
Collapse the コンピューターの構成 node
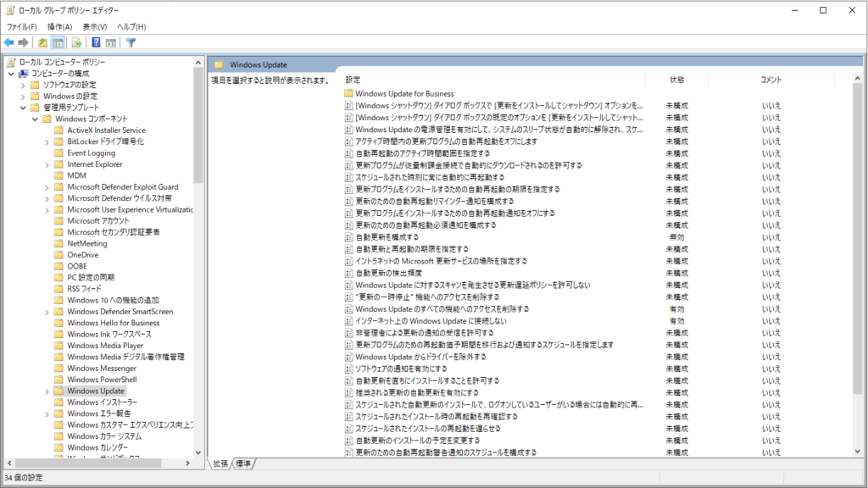pos(10,74)
